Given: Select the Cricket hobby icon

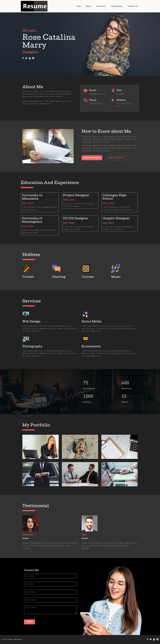Looking at the screenshot, I should (x=26, y=269).
